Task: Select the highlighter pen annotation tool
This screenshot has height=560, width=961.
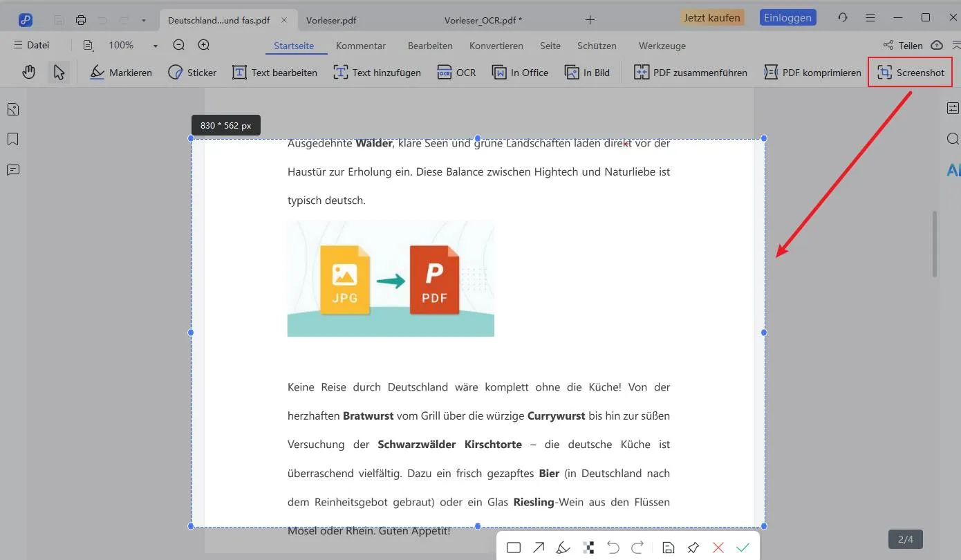Action: pyautogui.click(x=563, y=548)
